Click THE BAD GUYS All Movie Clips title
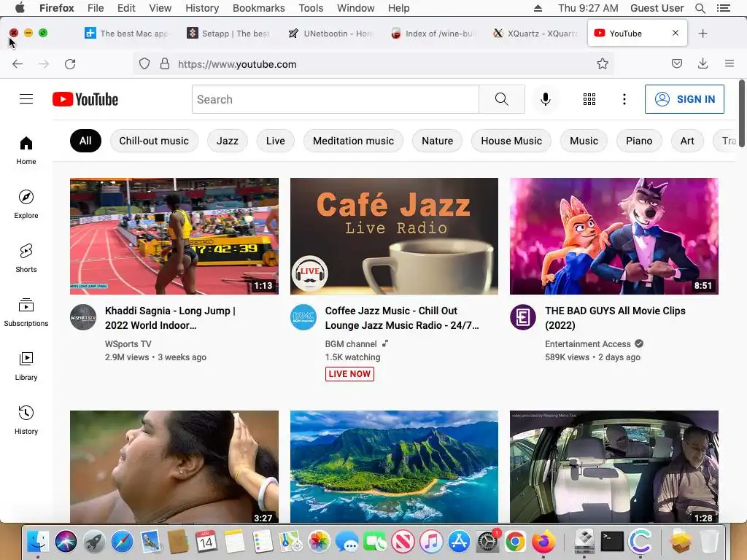 [615, 318]
